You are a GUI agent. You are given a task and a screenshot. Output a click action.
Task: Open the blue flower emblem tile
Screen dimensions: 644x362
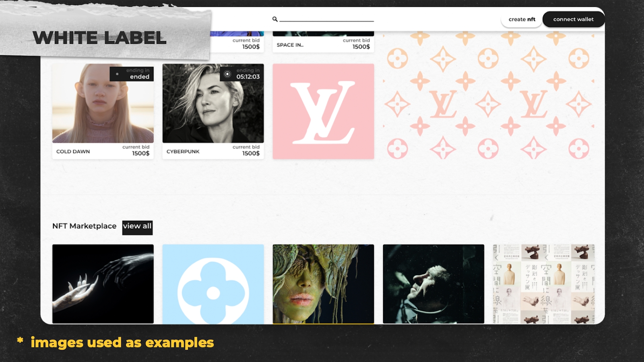(x=213, y=284)
